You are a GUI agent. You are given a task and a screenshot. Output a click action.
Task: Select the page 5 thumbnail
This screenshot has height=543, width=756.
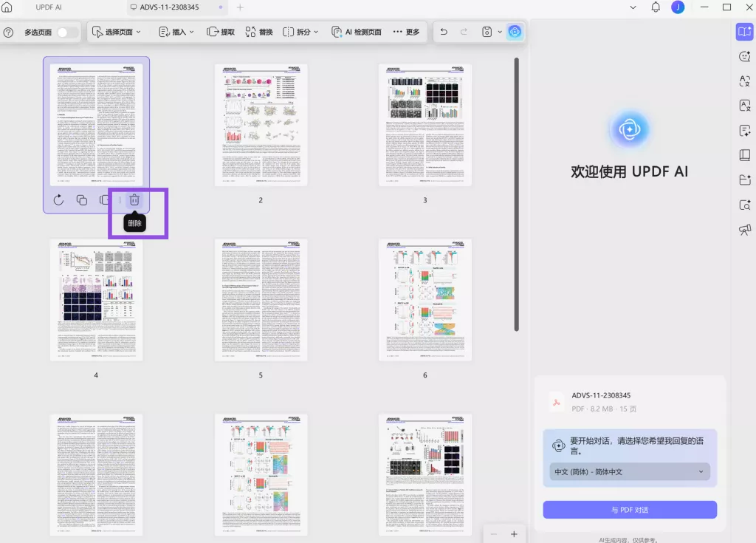click(x=261, y=299)
